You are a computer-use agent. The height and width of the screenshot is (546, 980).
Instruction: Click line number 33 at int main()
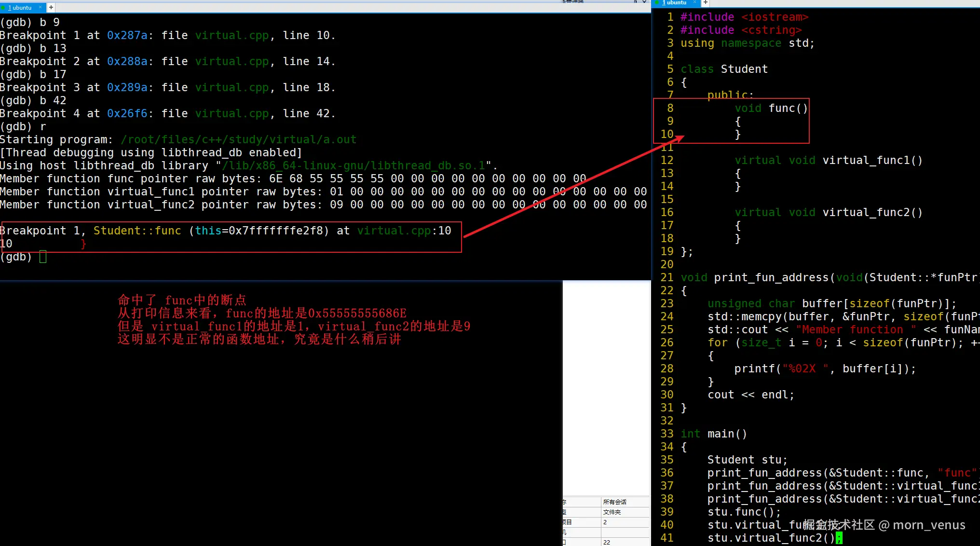tap(667, 434)
